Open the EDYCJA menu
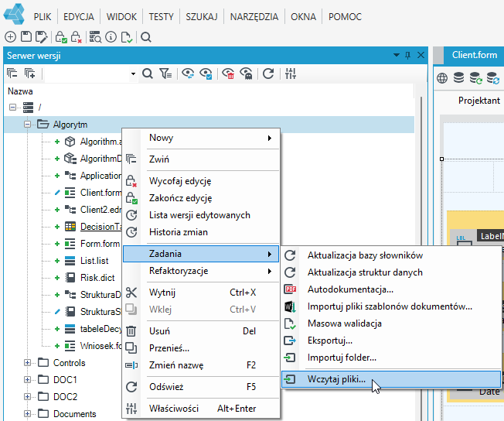The image size is (504, 421). 79,16
